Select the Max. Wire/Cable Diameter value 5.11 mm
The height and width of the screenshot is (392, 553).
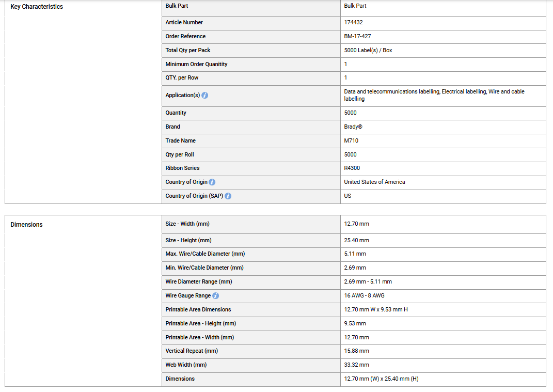point(355,254)
